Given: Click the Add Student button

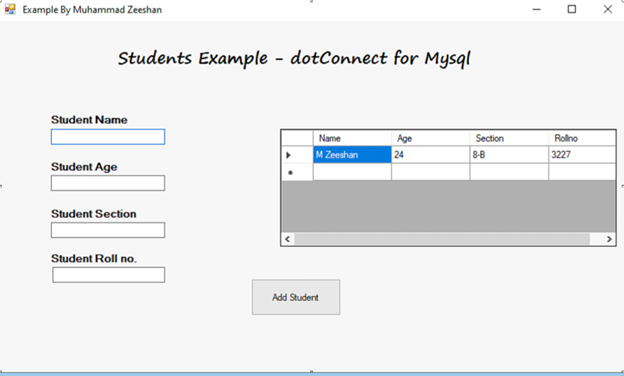Looking at the screenshot, I should pos(296,297).
